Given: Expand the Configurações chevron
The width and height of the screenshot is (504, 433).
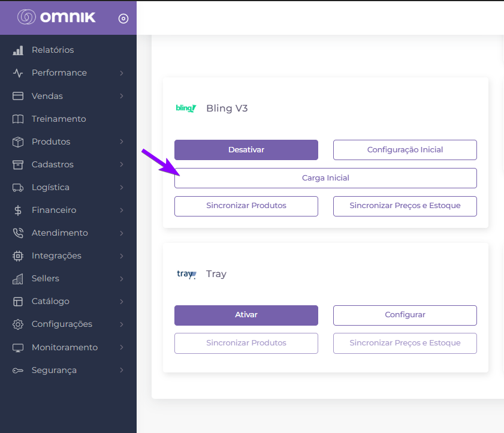Looking at the screenshot, I should 122,324.
